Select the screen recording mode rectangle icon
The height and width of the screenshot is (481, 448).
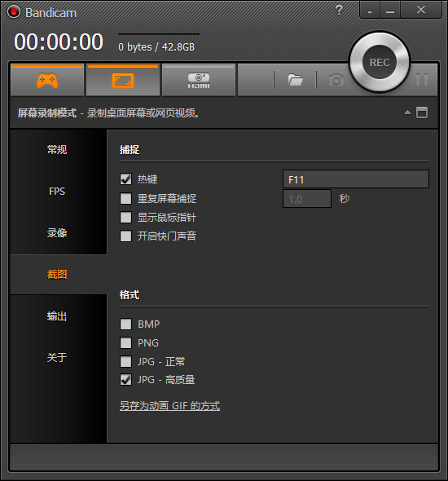[x=123, y=80]
